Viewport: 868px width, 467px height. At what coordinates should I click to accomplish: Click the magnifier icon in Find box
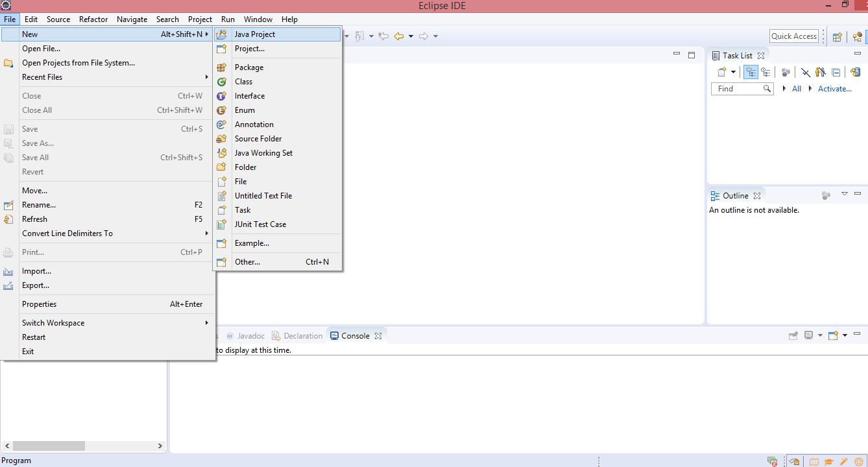click(x=767, y=89)
